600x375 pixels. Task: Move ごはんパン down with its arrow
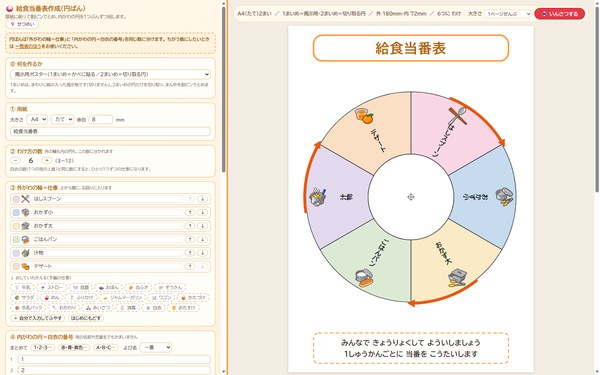coord(202,240)
